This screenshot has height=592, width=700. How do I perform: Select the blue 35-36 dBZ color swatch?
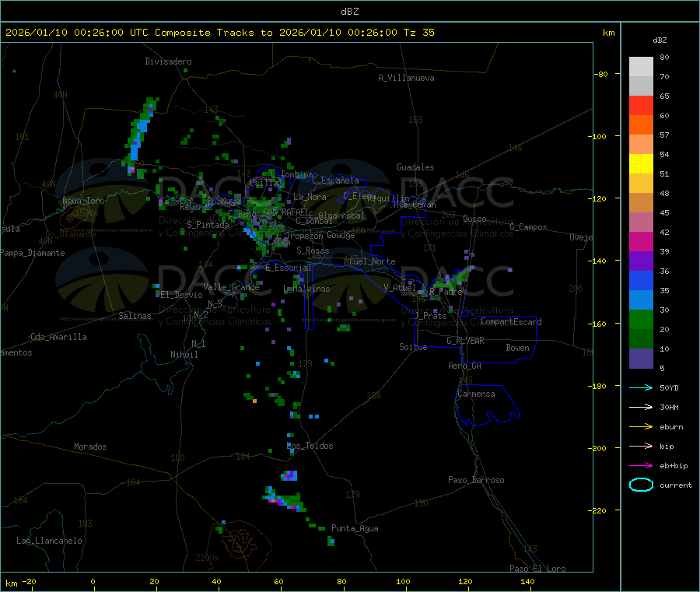click(x=641, y=280)
